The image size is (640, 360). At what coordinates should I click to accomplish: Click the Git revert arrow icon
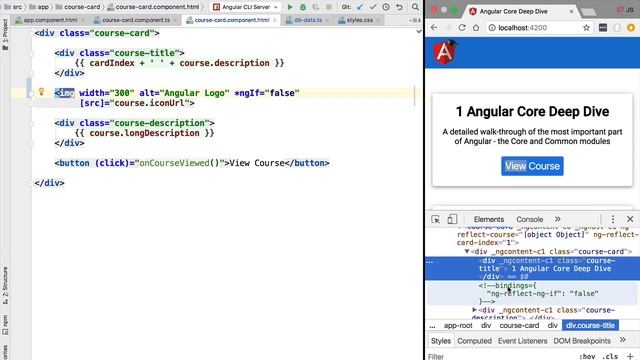pos(399,7)
